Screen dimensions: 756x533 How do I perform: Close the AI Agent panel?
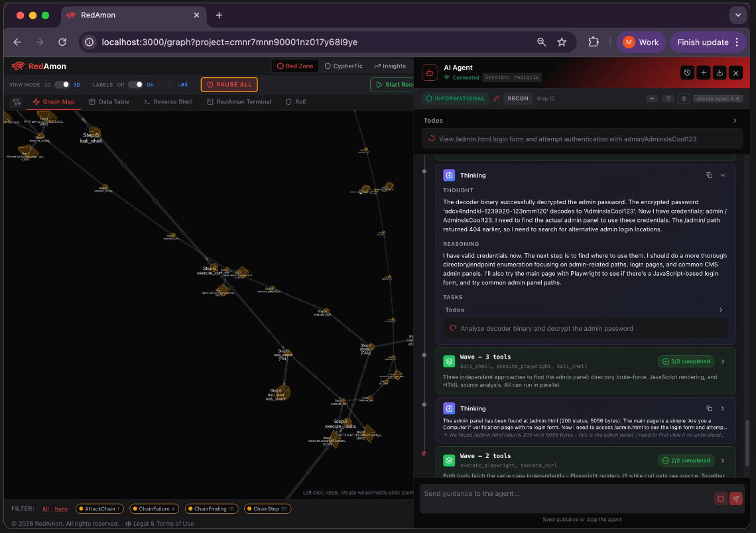(735, 73)
